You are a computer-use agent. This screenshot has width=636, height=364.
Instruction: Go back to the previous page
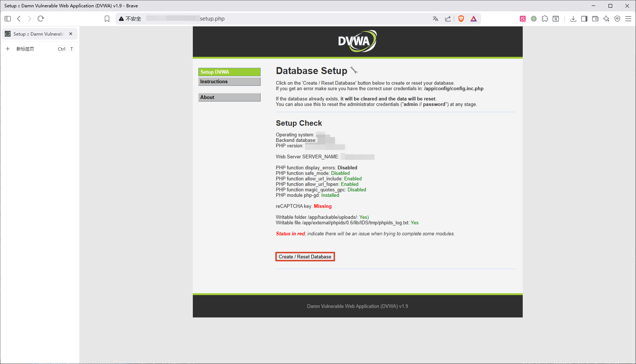[x=19, y=19]
